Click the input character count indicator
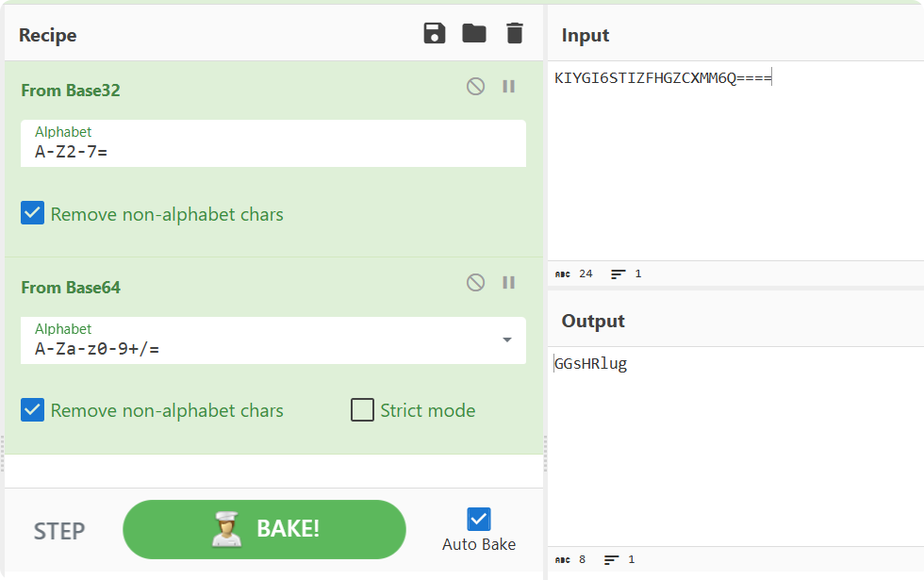924x580 pixels. [573, 273]
